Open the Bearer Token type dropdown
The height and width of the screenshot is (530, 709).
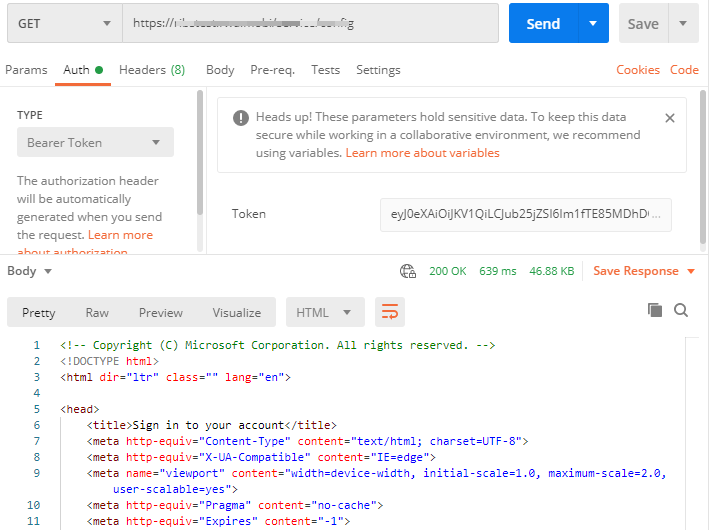click(94, 143)
